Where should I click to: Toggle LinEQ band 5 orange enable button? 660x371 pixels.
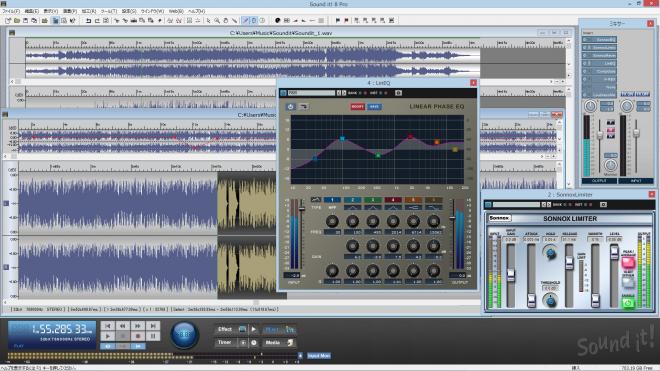coord(413,200)
